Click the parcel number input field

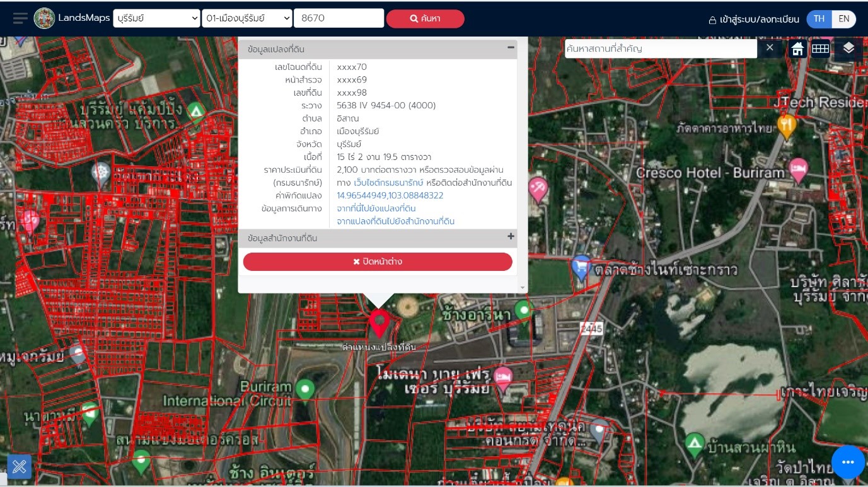point(339,18)
